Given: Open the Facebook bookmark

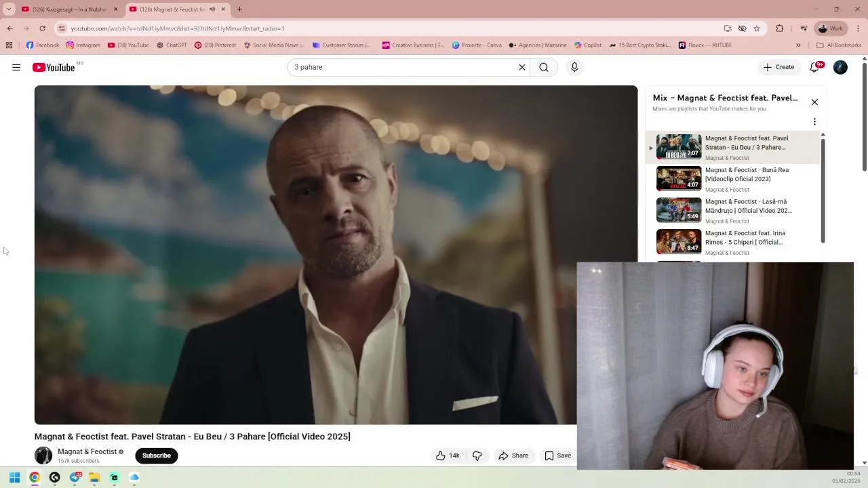Looking at the screenshot, I should coord(43,45).
